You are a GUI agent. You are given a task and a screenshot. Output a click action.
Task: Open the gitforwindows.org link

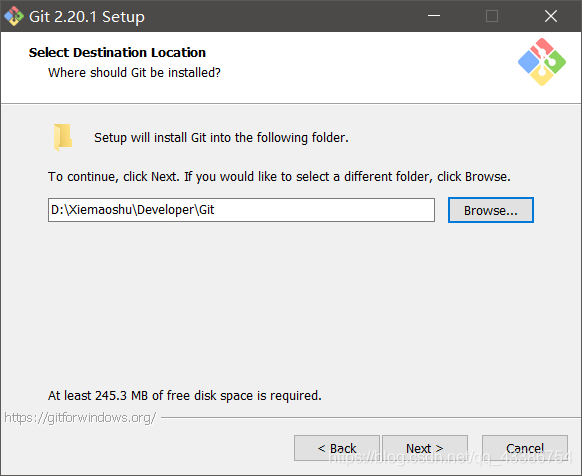80,418
